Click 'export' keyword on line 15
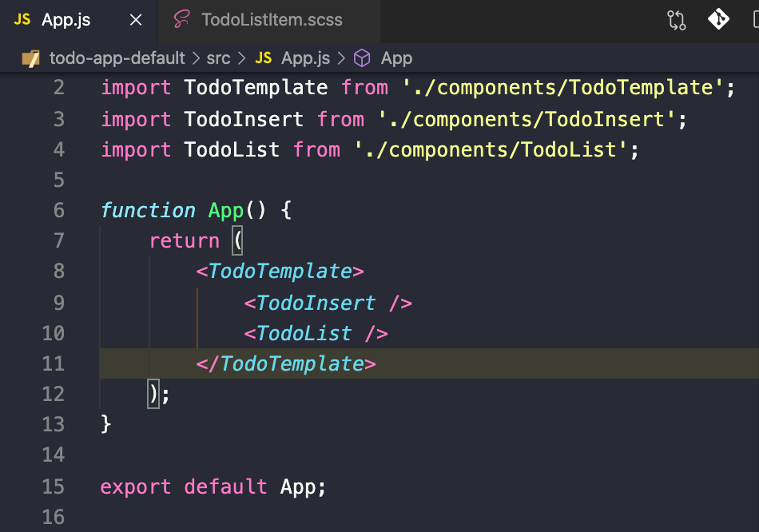Image resolution: width=759 pixels, height=532 pixels. 136,487
